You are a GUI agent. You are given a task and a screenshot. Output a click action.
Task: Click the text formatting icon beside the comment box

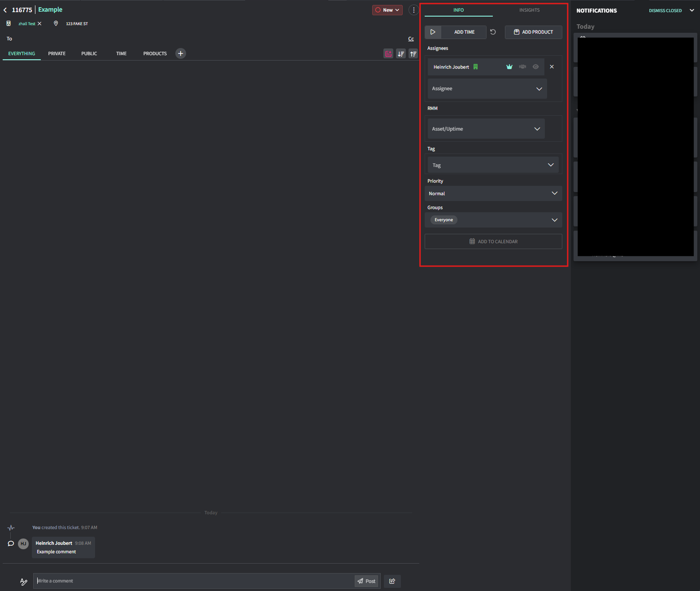click(x=24, y=582)
